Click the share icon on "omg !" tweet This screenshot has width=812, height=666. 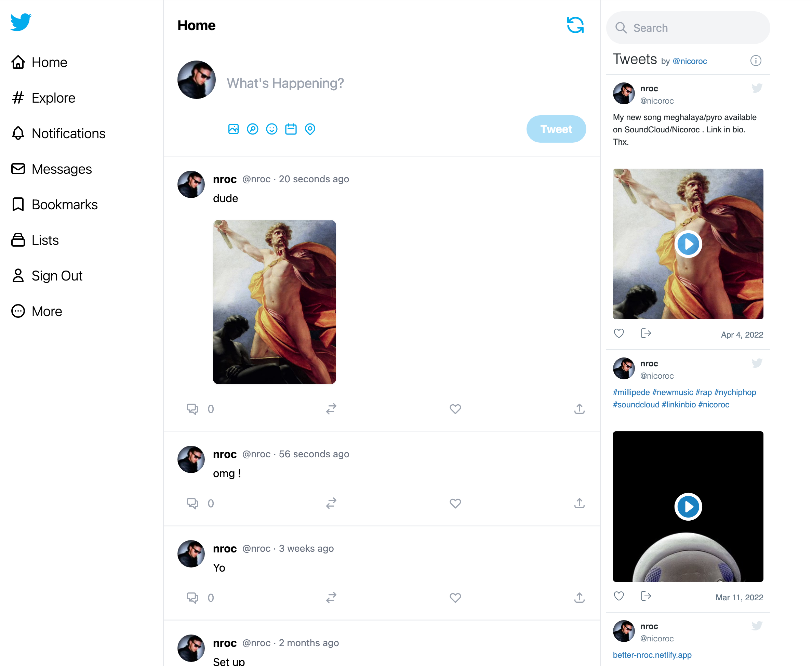coord(579,503)
